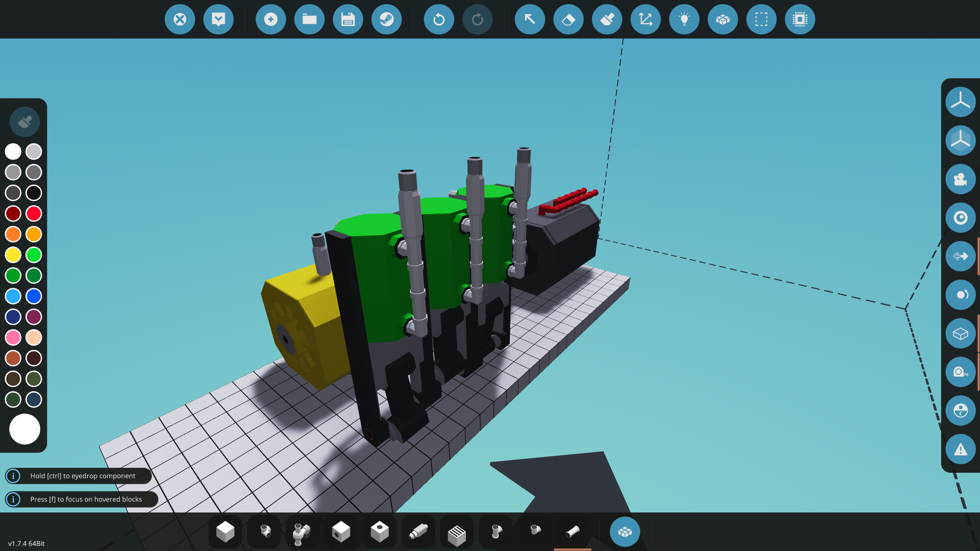This screenshot has height=551, width=980.
Task: Select the paint brush tool in top toolbar
Action: pos(607,19)
